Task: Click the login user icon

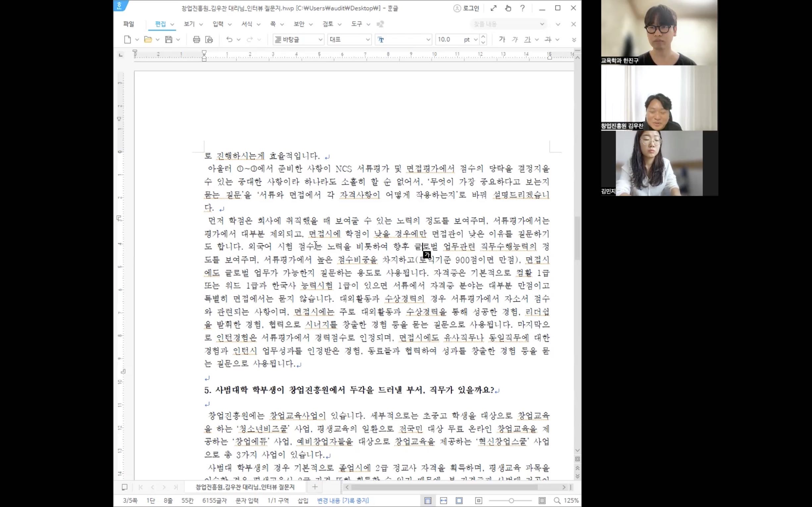Action: click(x=457, y=8)
